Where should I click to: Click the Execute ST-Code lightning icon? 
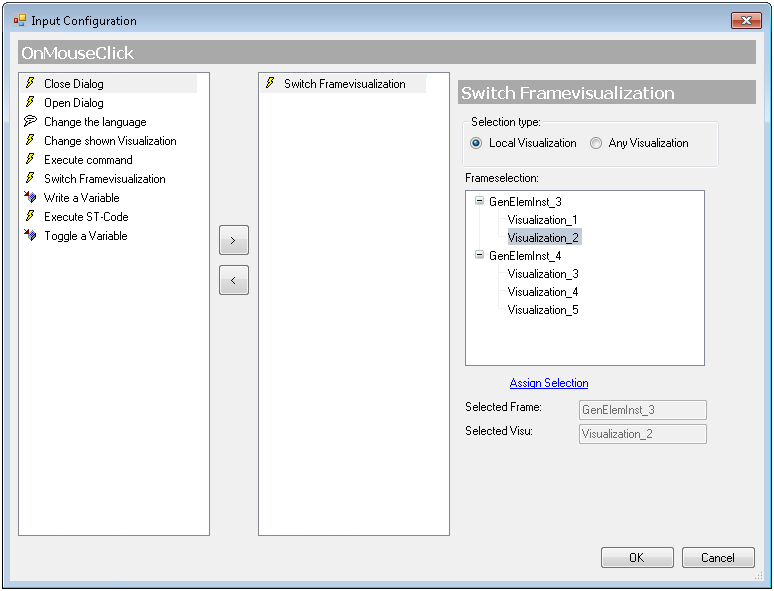[x=30, y=216]
